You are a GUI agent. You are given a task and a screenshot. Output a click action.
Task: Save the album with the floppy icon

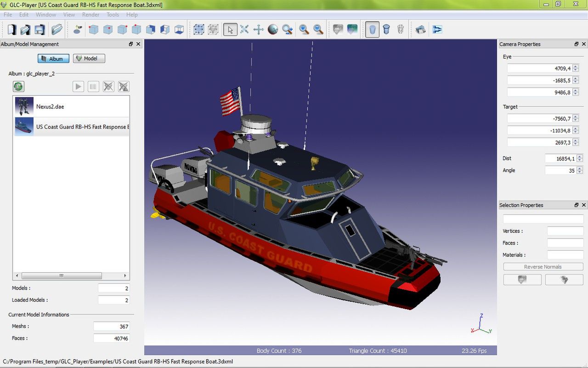click(x=40, y=30)
